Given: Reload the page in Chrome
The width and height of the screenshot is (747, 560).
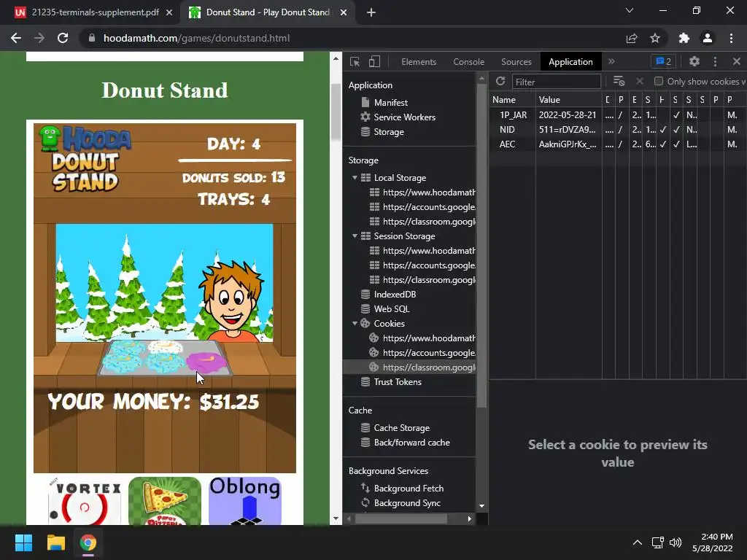Looking at the screenshot, I should point(63,38).
